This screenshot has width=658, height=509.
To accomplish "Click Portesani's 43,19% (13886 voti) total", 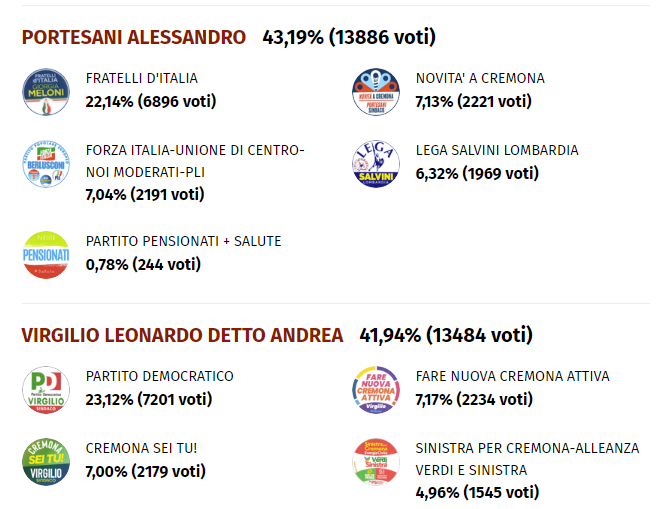I will point(348,38).
